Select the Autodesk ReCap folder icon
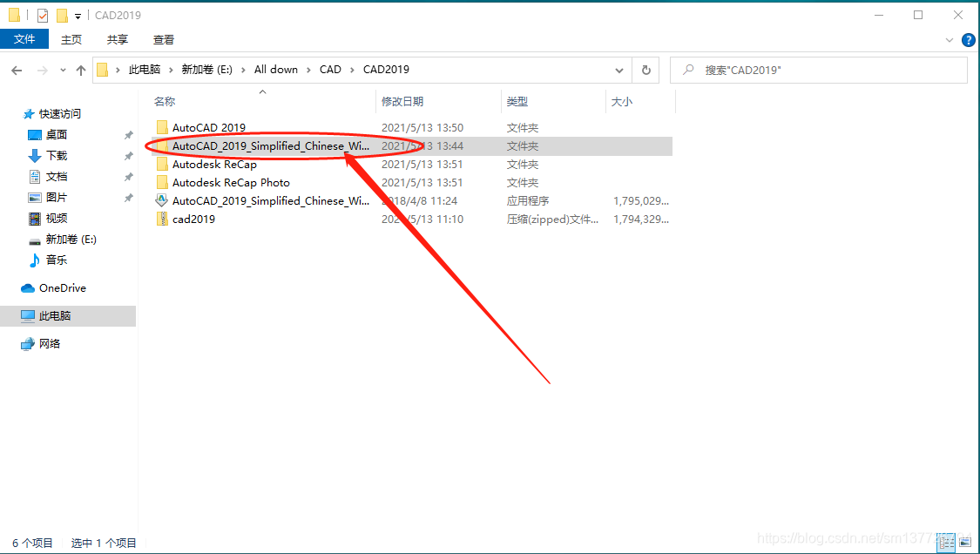Screen dimensions: 980x554 point(162,164)
